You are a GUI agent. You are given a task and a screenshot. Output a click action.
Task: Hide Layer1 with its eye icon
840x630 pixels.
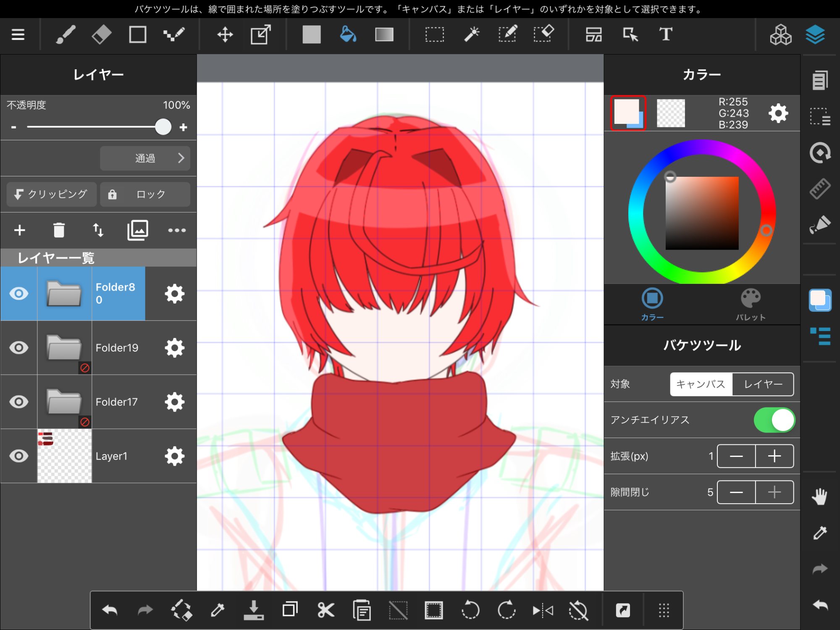tap(19, 456)
